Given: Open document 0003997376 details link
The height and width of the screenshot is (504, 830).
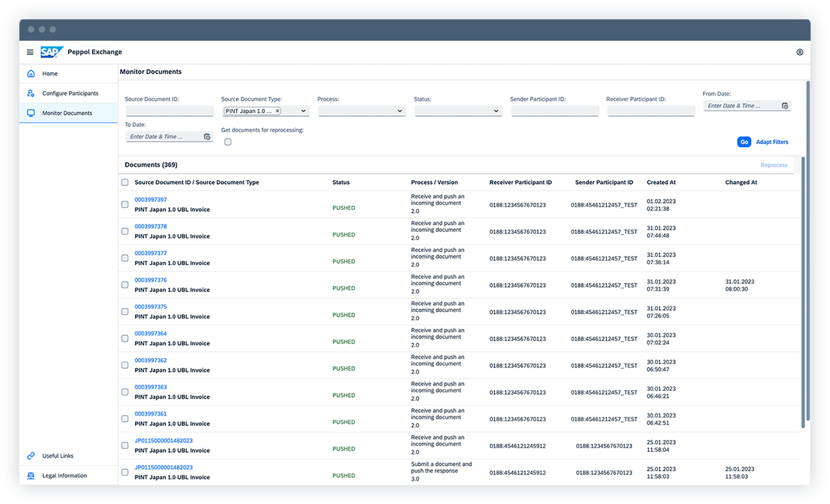Looking at the screenshot, I should click(x=152, y=280).
